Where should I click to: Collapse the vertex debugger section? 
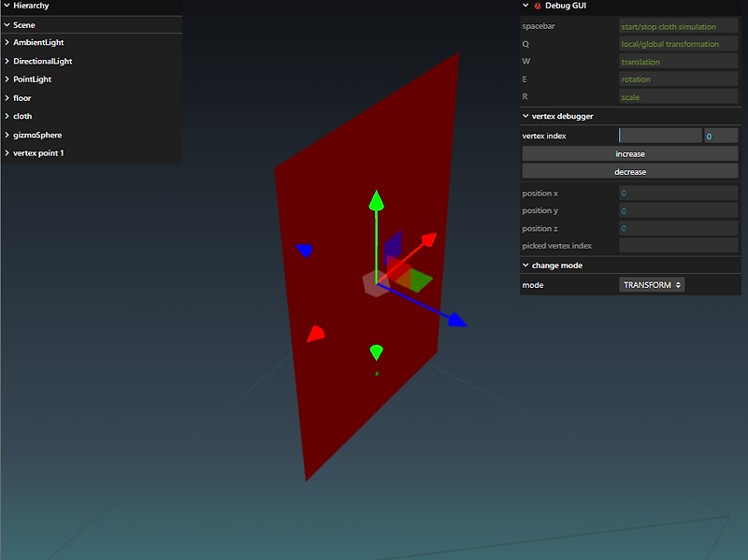click(525, 116)
